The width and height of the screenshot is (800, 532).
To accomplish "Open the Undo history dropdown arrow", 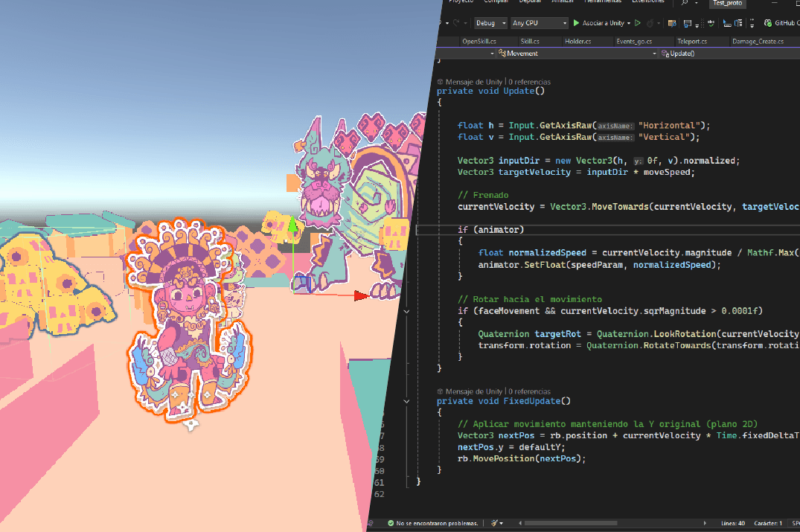I will 447,23.
